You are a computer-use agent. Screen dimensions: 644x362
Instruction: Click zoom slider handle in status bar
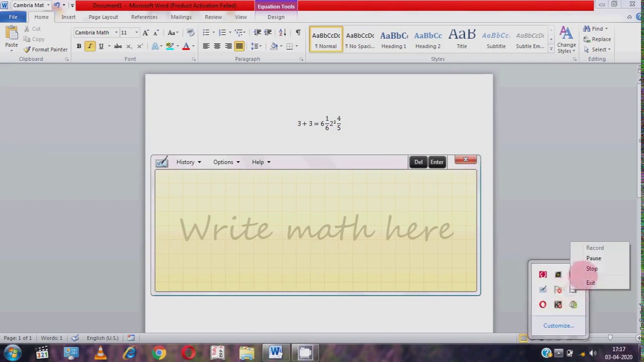click(610, 338)
